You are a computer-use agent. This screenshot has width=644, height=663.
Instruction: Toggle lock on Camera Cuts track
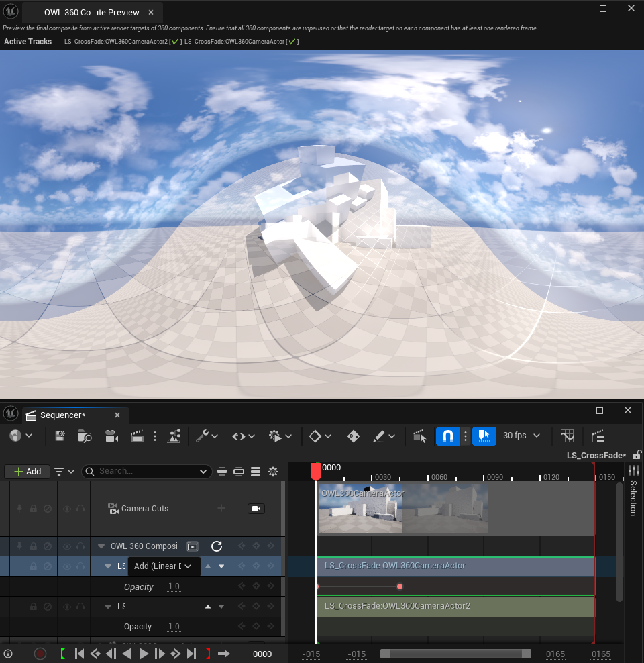pyautogui.click(x=33, y=509)
